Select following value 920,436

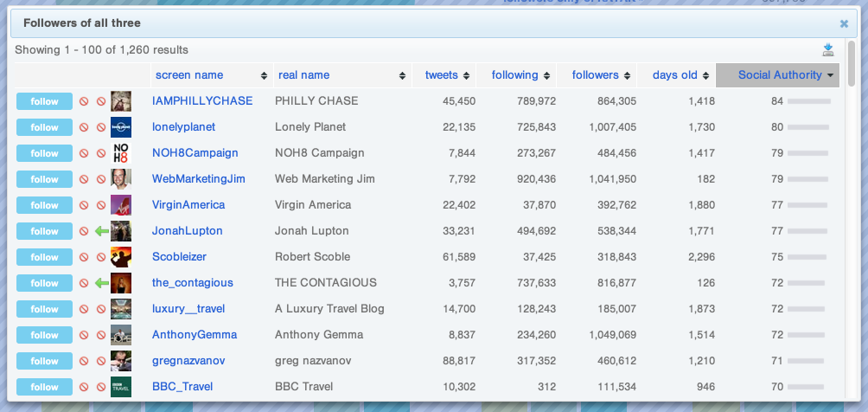[x=536, y=179]
